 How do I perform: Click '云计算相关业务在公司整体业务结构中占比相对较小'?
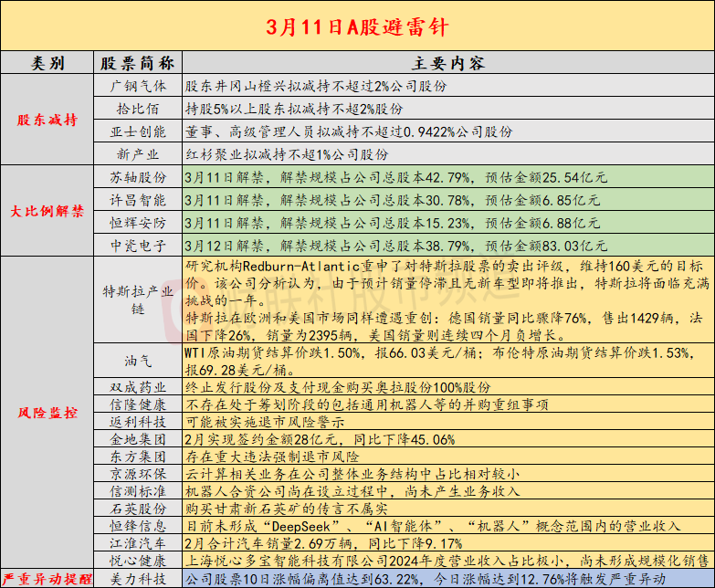click(352, 474)
